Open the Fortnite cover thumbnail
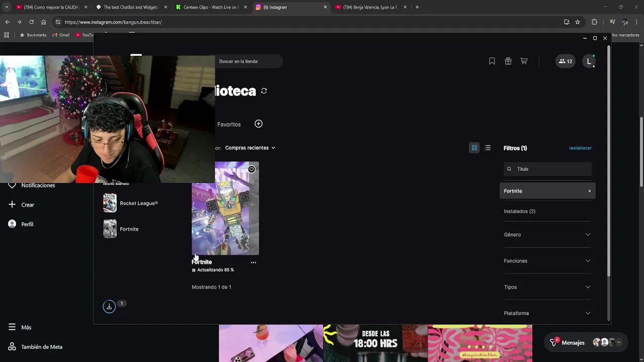The image size is (644, 362). (225, 208)
